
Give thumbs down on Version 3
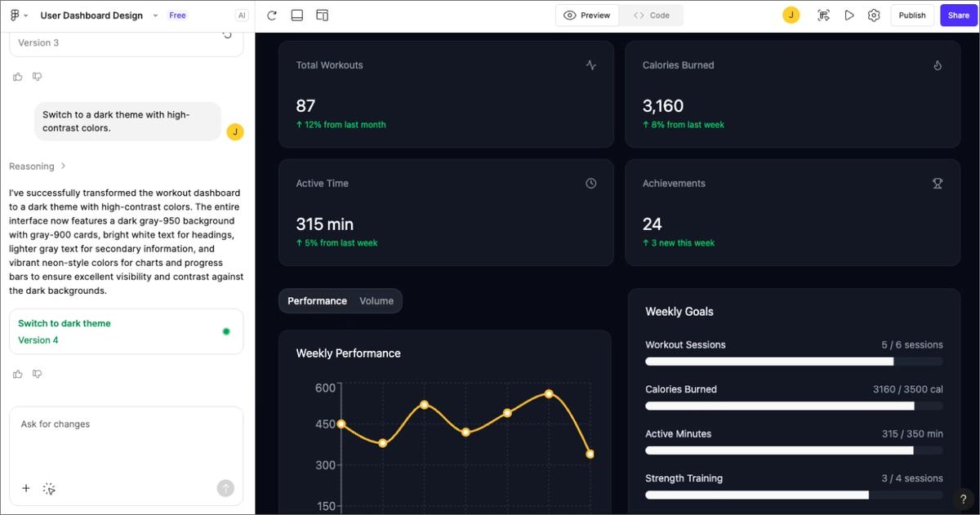point(37,76)
